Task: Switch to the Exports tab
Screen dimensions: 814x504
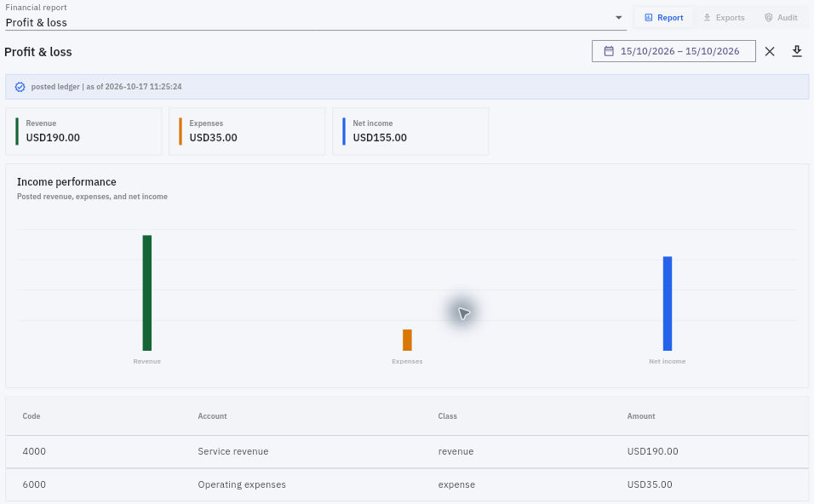Action: click(x=724, y=18)
